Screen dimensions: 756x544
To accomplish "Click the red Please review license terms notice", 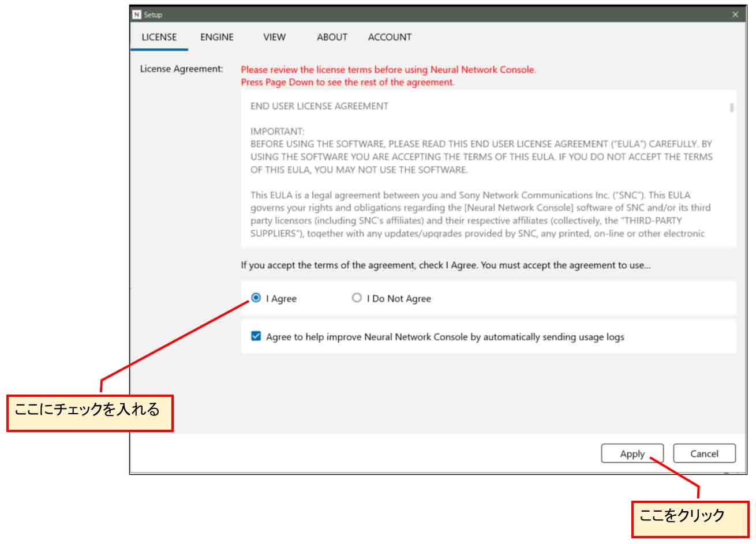I will 388,70.
